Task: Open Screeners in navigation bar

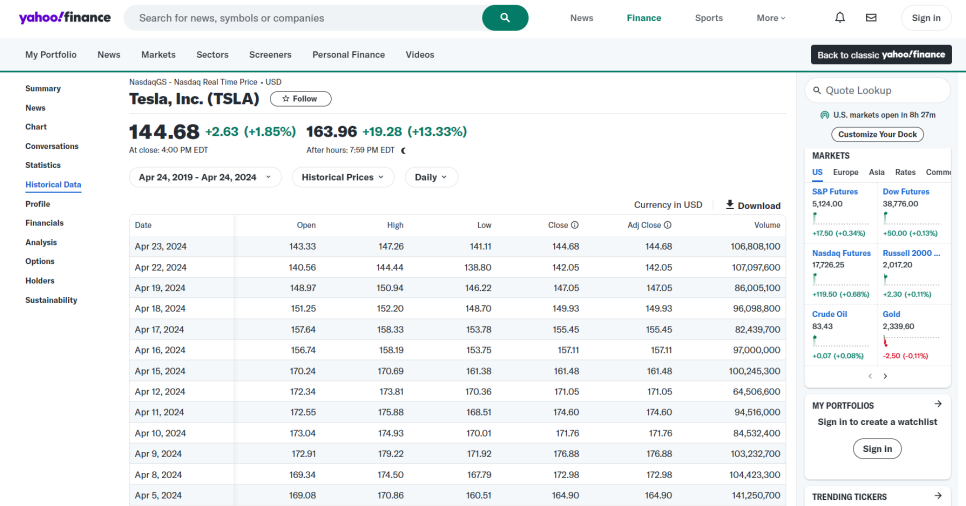Action: [x=270, y=55]
